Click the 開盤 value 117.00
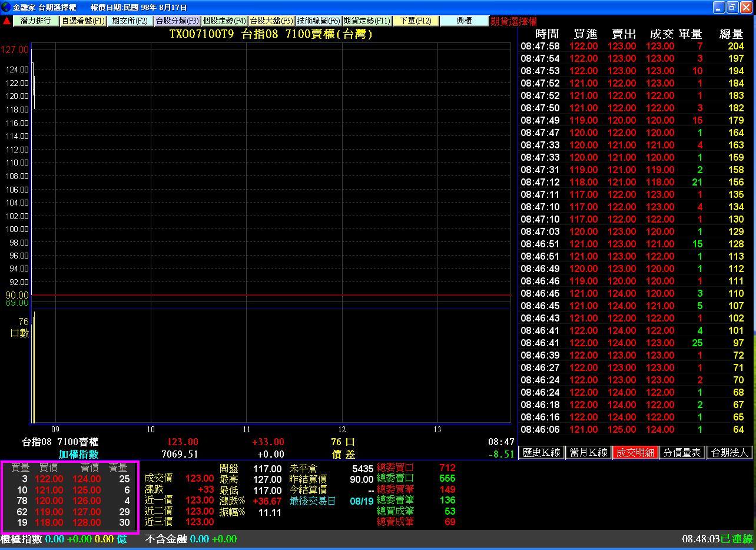The width and height of the screenshot is (756, 550). pyautogui.click(x=267, y=469)
